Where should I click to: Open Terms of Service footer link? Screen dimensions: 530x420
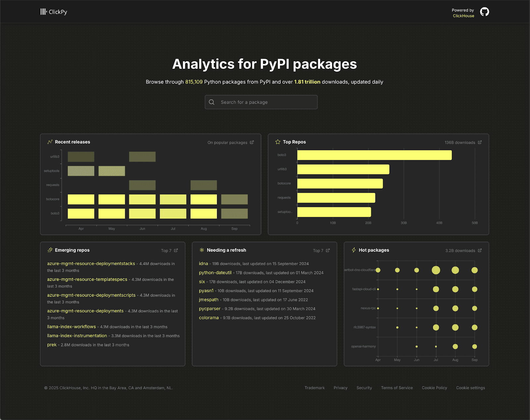click(397, 388)
